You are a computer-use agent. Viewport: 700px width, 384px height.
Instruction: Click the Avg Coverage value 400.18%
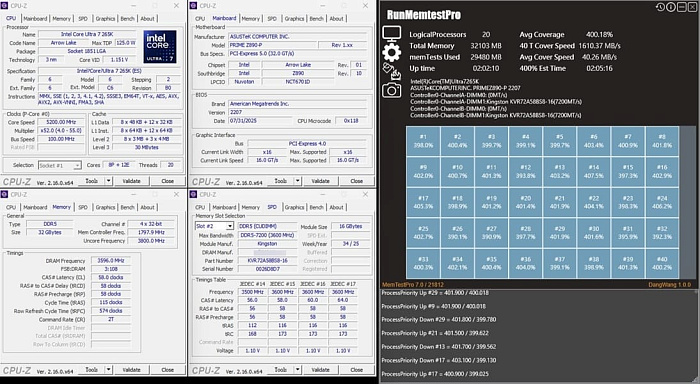point(599,34)
